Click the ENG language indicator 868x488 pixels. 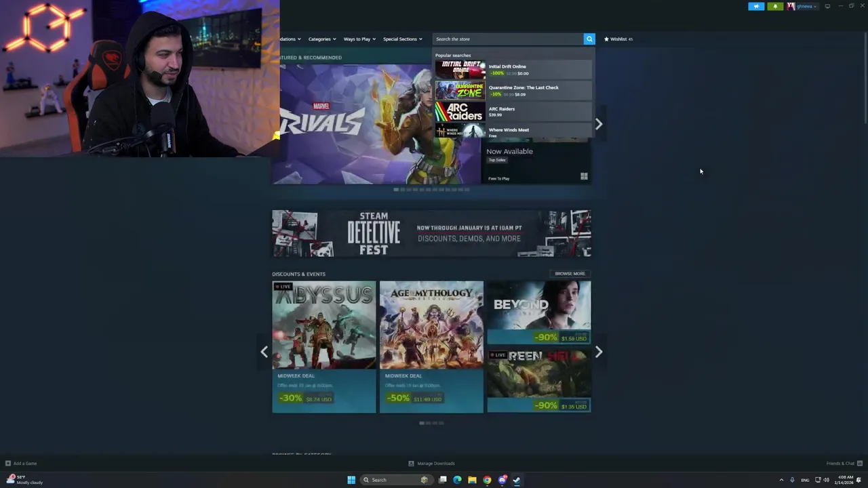[x=805, y=480]
